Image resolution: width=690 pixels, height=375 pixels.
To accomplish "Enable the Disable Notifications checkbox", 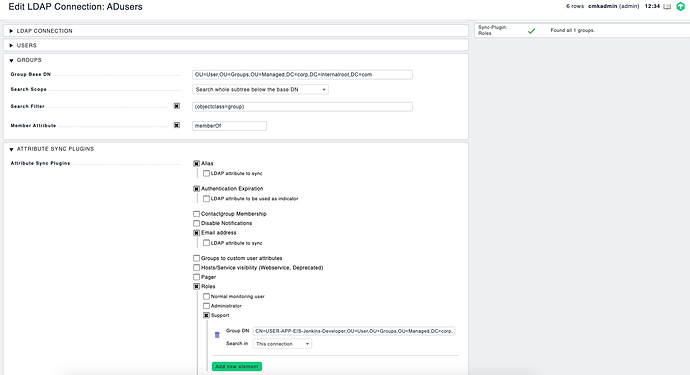I will pos(196,223).
